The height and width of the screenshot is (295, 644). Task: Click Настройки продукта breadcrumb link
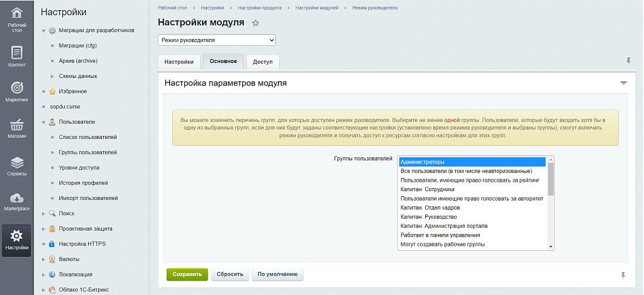tap(260, 7)
